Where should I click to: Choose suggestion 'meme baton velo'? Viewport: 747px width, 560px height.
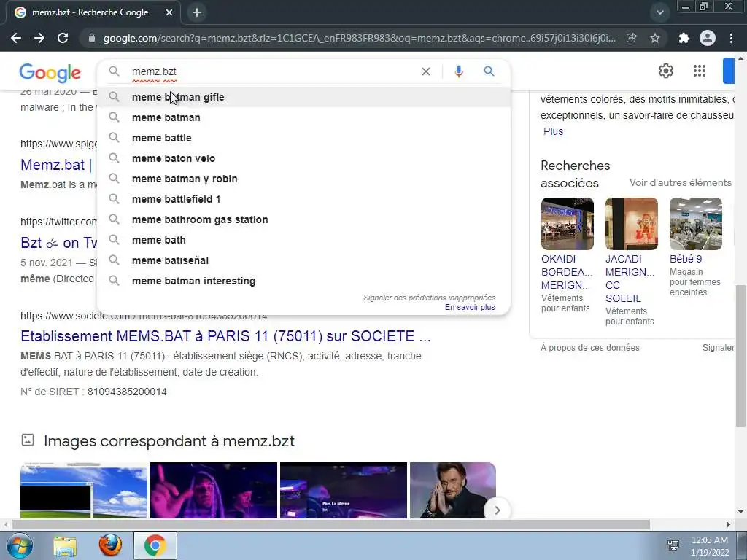point(303,158)
